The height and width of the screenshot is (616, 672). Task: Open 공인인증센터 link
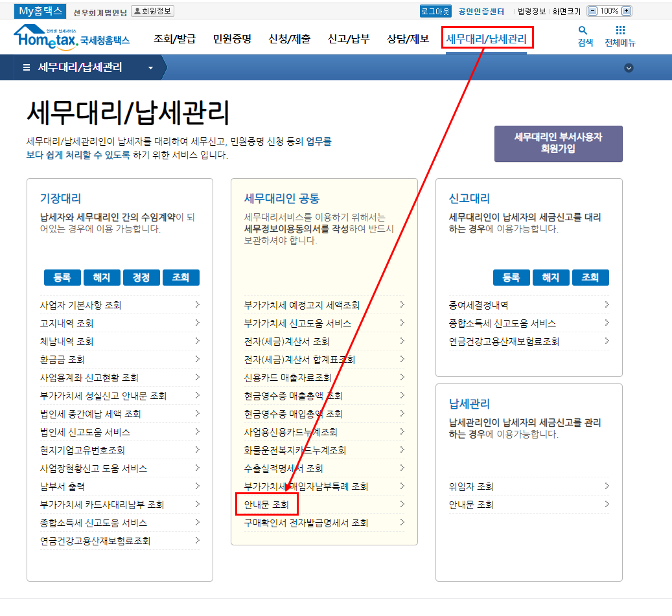[481, 12]
